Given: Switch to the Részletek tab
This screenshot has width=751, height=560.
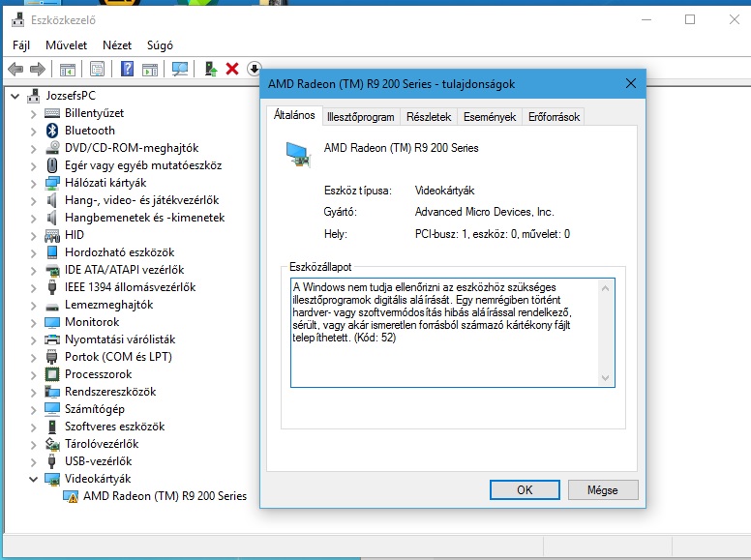Looking at the screenshot, I should [429, 117].
